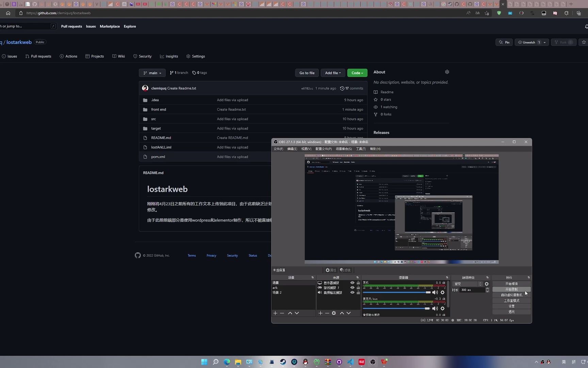Remove the selected scene with the minus icon in OBS
The width and height of the screenshot is (588, 368).
point(282,313)
